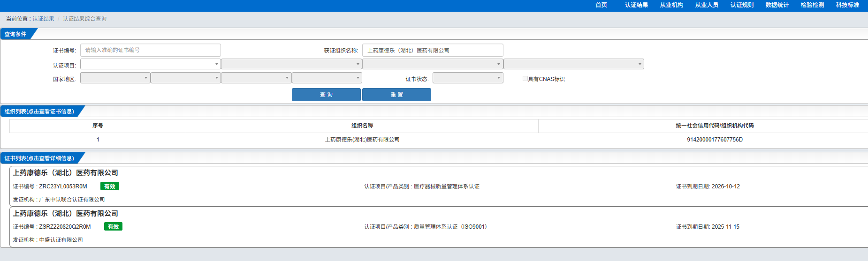Tick the 具有CNAS标识 checkbox

click(525, 79)
